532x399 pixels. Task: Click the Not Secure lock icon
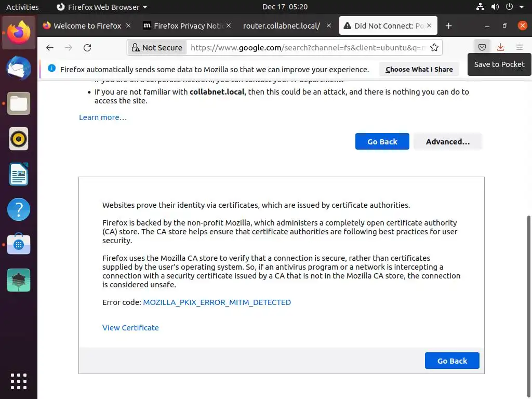click(x=136, y=48)
